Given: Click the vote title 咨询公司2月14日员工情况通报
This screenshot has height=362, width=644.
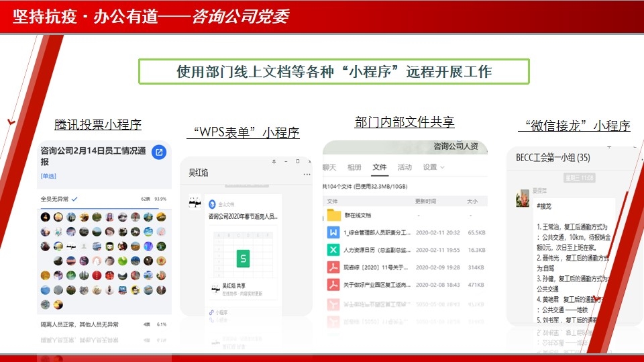Looking at the screenshot, I should tap(93, 156).
